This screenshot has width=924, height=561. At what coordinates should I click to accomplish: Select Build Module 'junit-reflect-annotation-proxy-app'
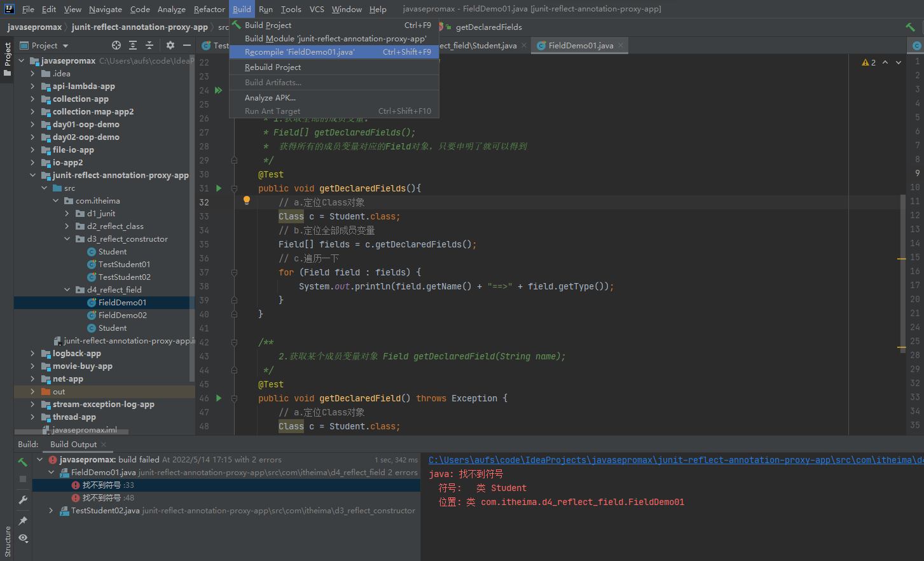coord(334,38)
